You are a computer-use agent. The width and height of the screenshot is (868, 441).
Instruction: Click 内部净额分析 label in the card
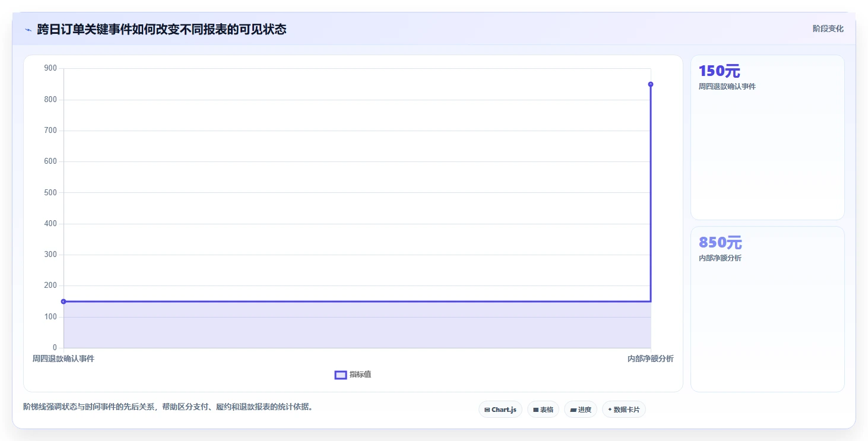pos(720,258)
